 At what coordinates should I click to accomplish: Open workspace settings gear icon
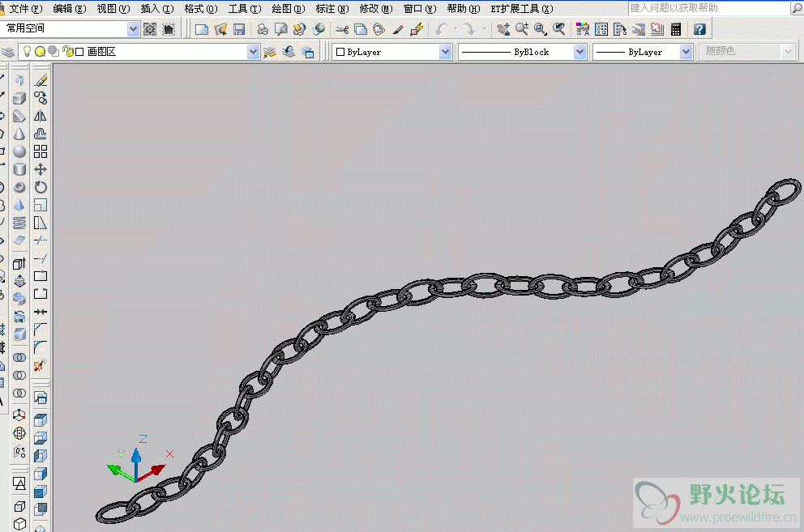pos(150,29)
